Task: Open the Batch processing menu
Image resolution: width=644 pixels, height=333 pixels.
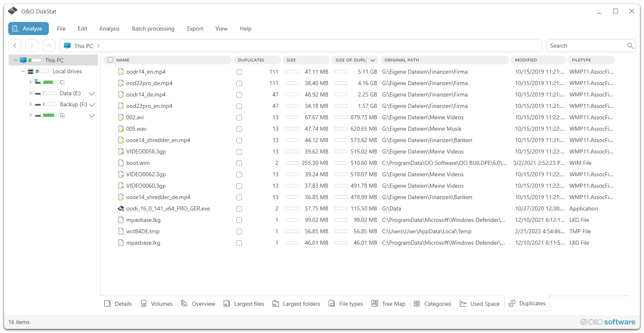Action: point(153,28)
